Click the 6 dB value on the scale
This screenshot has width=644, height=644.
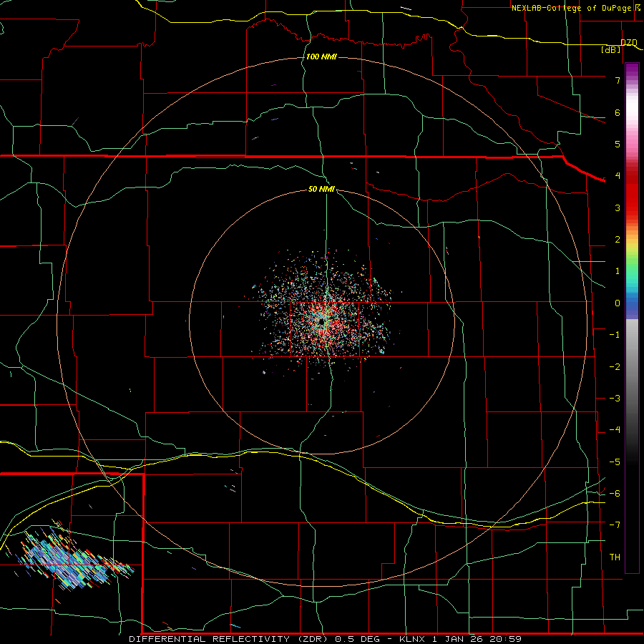[x=618, y=112]
